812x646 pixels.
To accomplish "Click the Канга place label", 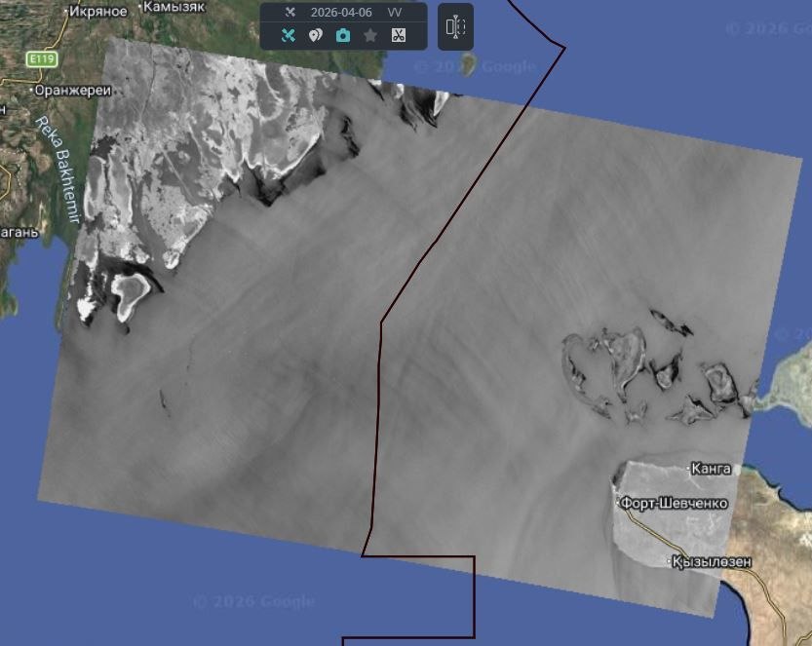I will 711,469.
